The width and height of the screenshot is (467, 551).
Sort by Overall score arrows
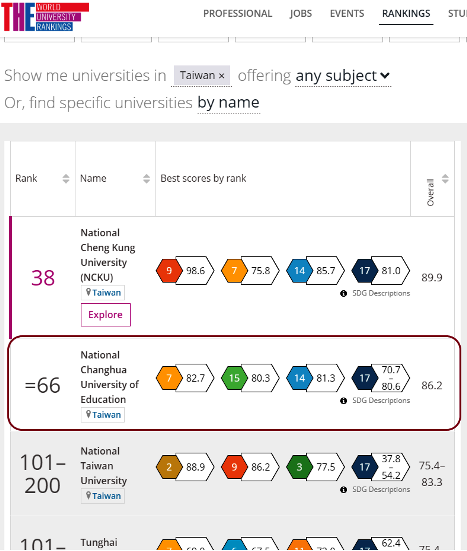(445, 179)
